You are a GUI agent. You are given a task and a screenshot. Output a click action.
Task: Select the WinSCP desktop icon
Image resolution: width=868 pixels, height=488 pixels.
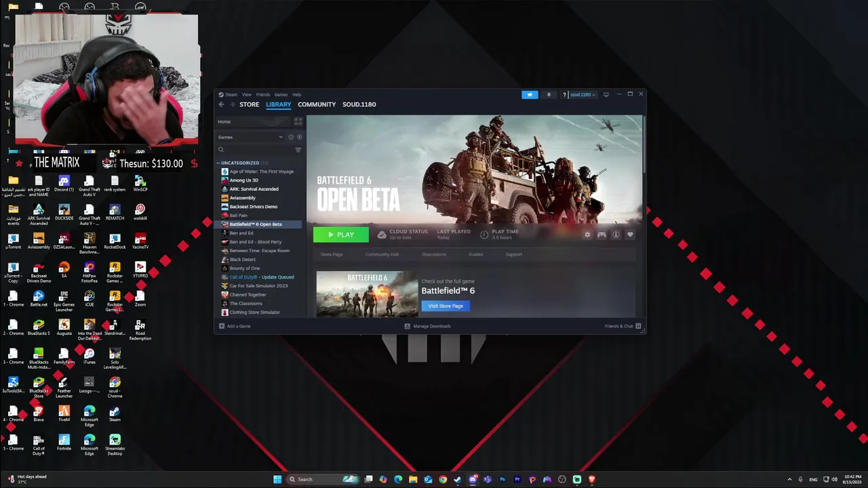(140, 184)
